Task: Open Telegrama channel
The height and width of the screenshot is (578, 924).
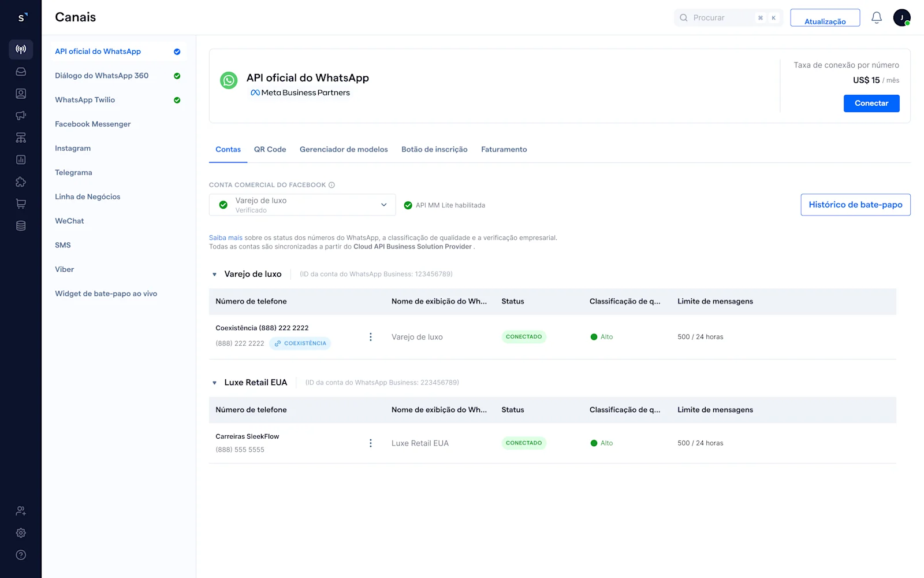Action: point(118,173)
